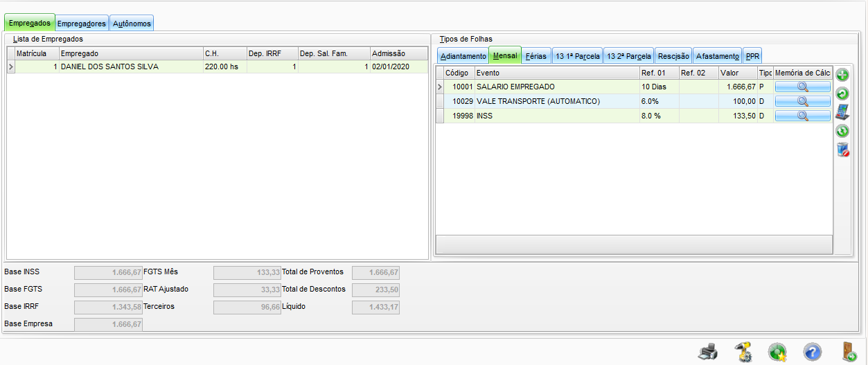Screen dimensions: 868x365
Task: Switch to the Empregadores tab
Action: pyautogui.click(x=82, y=24)
